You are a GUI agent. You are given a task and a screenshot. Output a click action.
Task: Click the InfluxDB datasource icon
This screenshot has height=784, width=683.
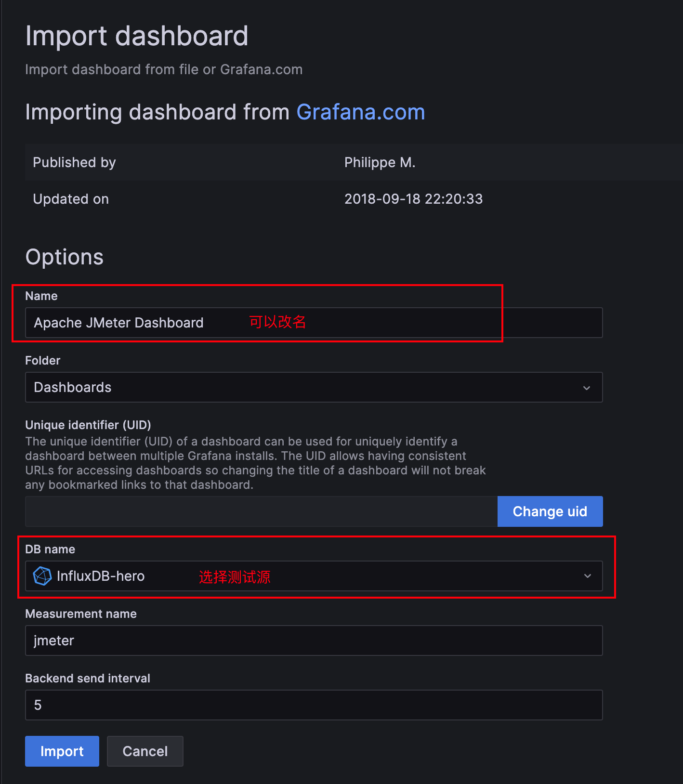42,576
